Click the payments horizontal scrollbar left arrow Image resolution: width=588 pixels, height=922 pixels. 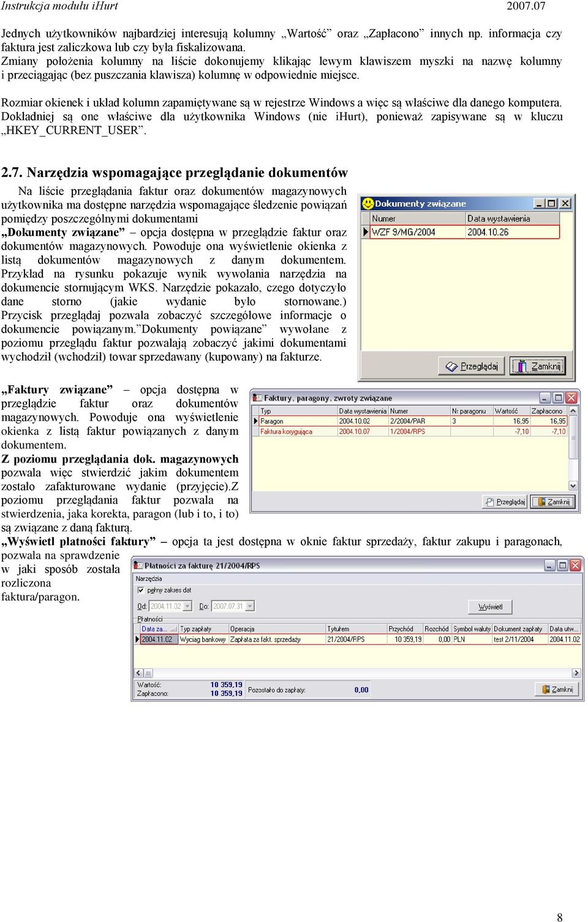pos(139,673)
